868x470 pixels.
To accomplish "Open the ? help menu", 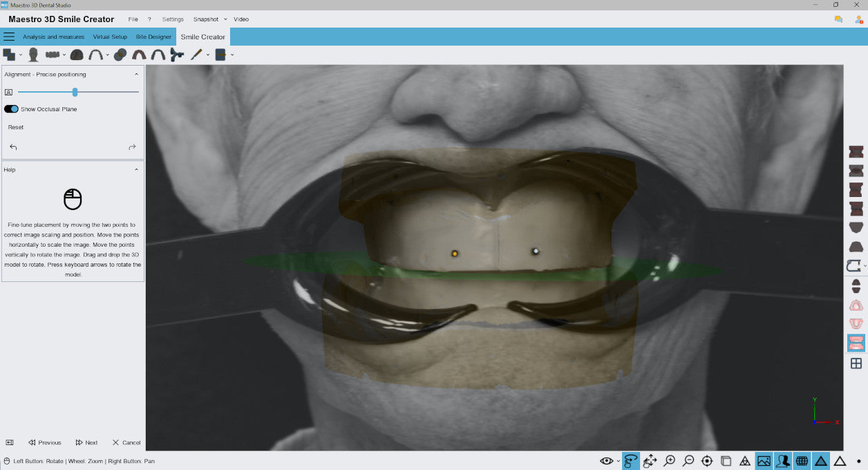I will coord(149,19).
